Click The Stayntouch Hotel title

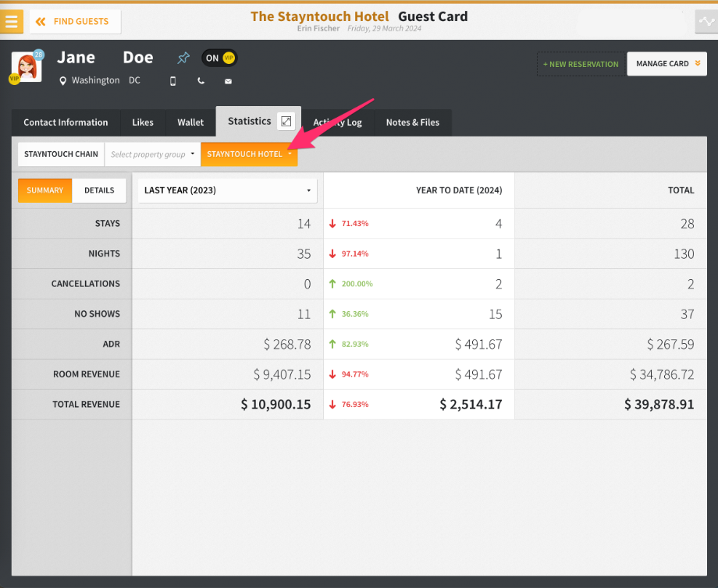point(320,16)
